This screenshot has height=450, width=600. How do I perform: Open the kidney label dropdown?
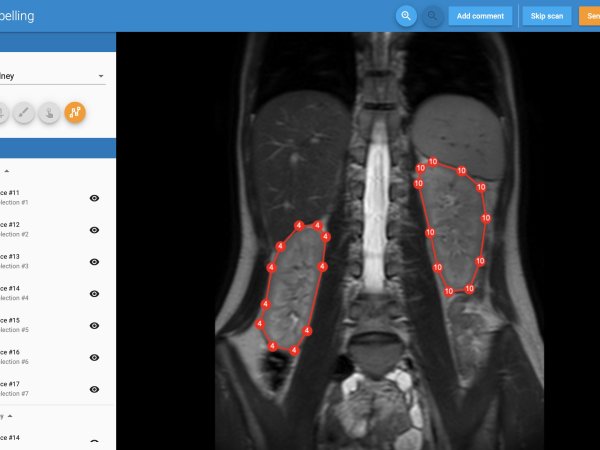pos(53,76)
